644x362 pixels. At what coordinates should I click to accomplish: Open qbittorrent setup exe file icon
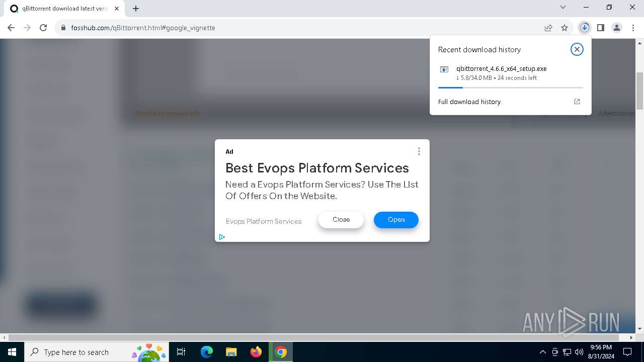tap(444, 69)
